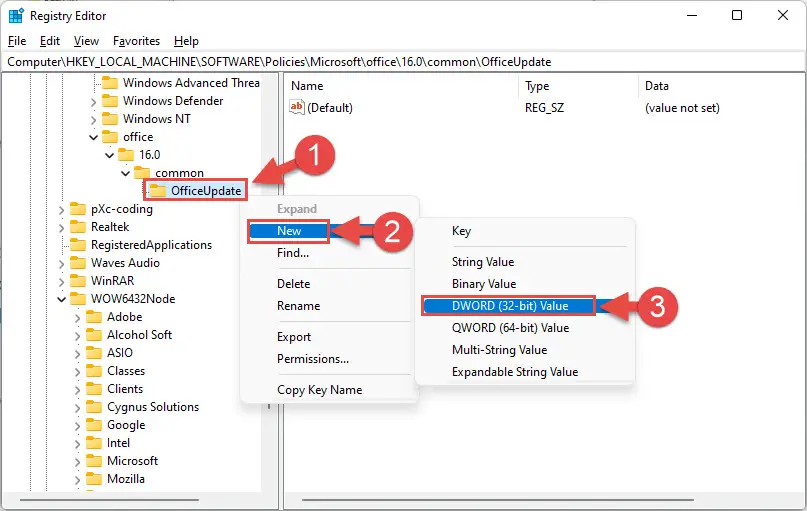807x511 pixels.
Task: Collapse the WOW6432Node key
Action: pos(61,299)
